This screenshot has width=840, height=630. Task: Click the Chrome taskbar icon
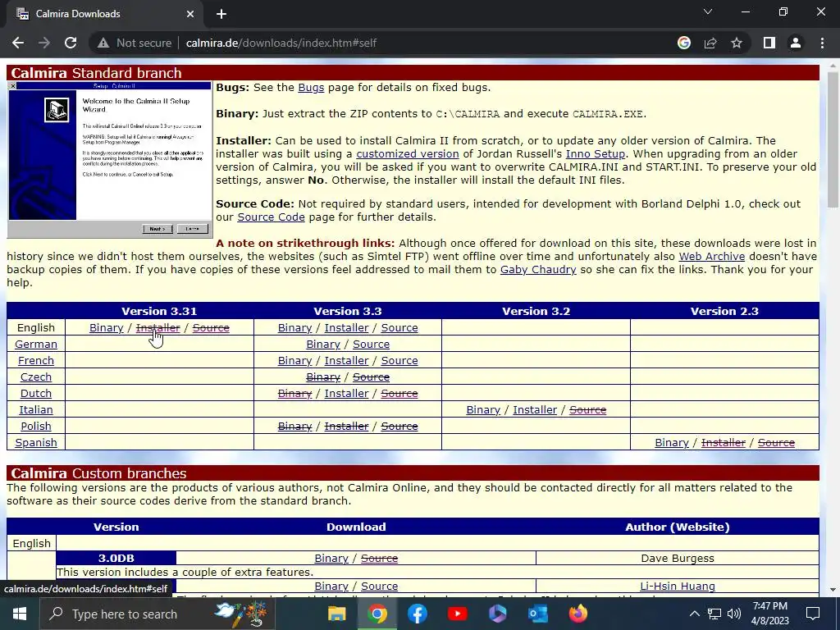point(377,614)
